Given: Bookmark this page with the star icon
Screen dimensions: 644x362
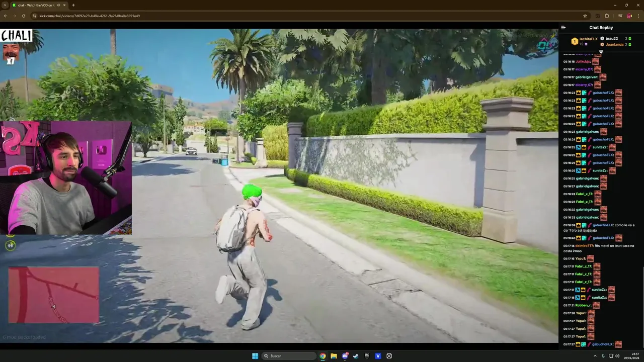Looking at the screenshot, I should pyautogui.click(x=585, y=16).
